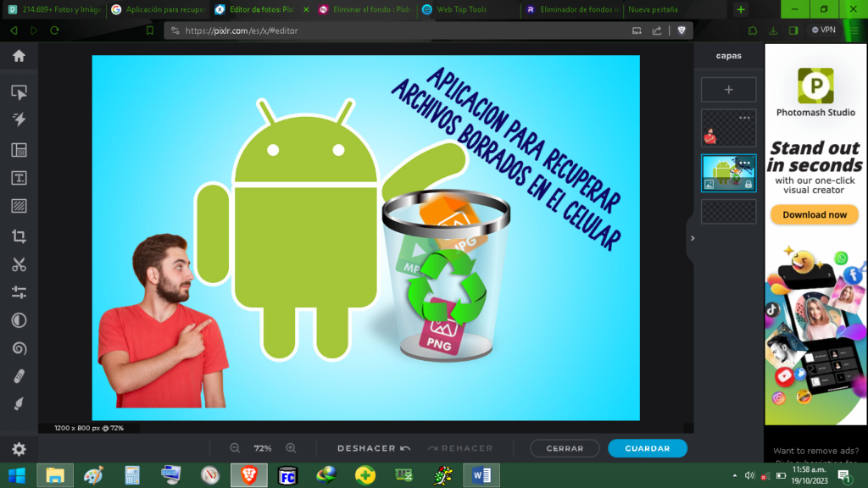The height and width of the screenshot is (488, 868).
Task: Click the CERRAR button
Action: [565, 448]
